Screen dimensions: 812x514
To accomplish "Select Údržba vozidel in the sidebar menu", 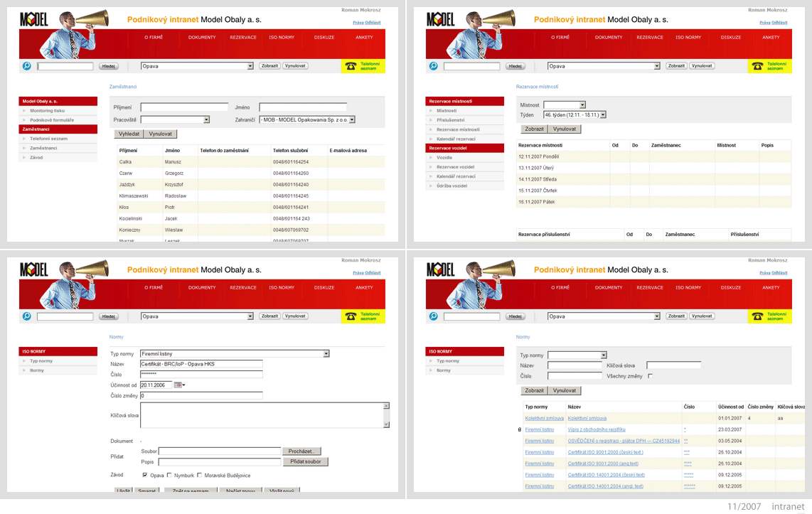I will (x=452, y=186).
